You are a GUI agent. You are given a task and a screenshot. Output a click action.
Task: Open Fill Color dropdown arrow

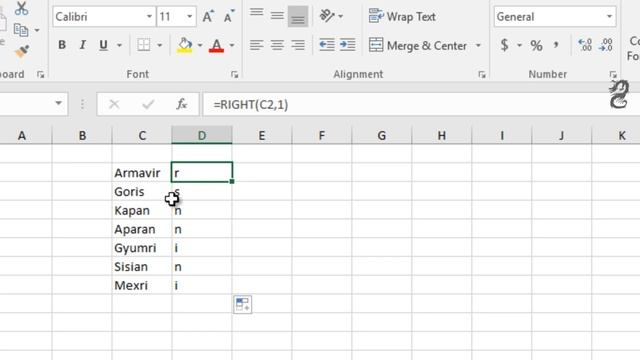pyautogui.click(x=200, y=45)
